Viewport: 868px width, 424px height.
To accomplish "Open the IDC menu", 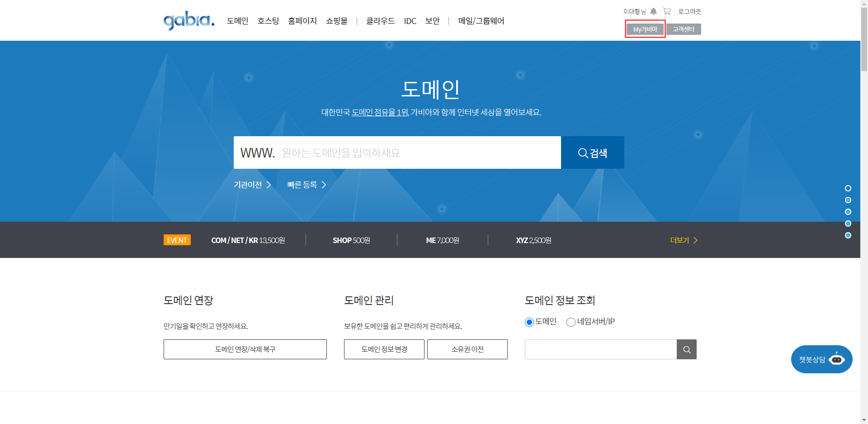I will click(410, 21).
